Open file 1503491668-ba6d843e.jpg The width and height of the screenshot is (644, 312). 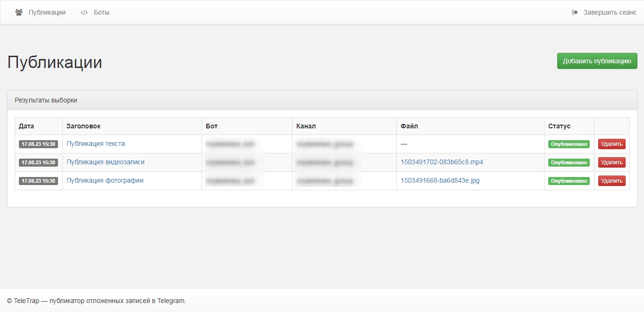440,180
